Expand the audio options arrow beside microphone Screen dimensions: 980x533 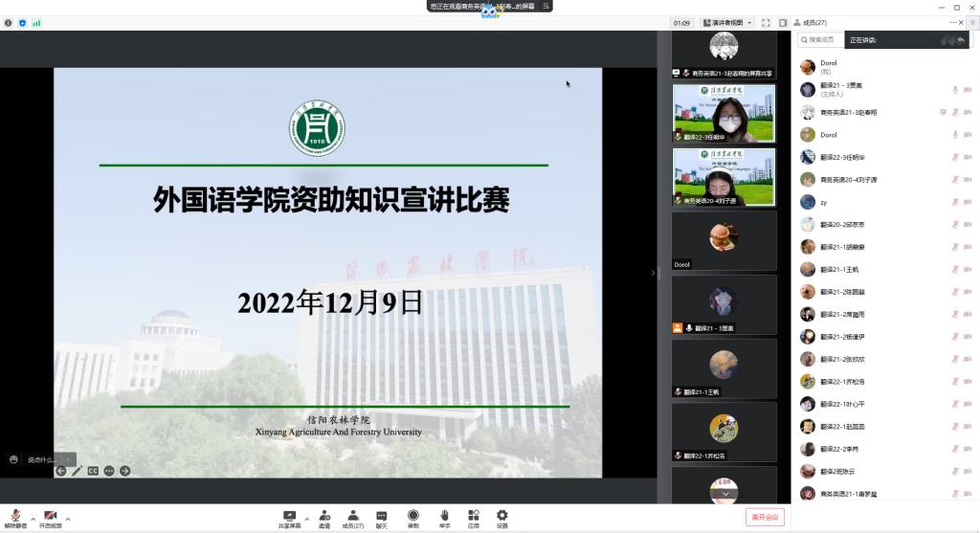pyautogui.click(x=33, y=519)
